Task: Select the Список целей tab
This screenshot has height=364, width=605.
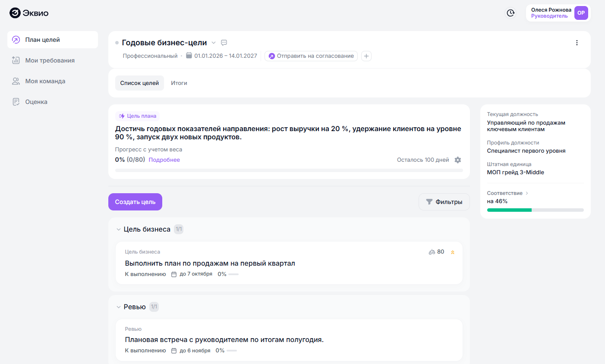Action: 139,83
